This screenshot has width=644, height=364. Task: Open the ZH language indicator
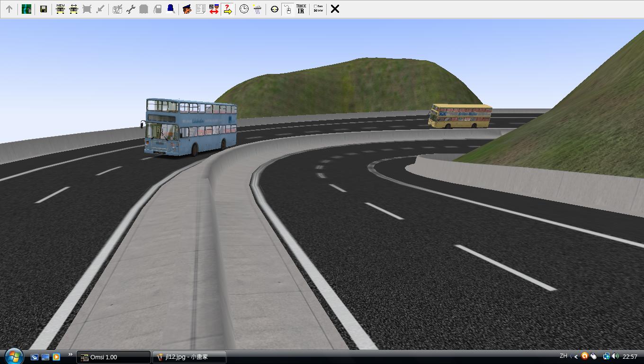pos(563,356)
